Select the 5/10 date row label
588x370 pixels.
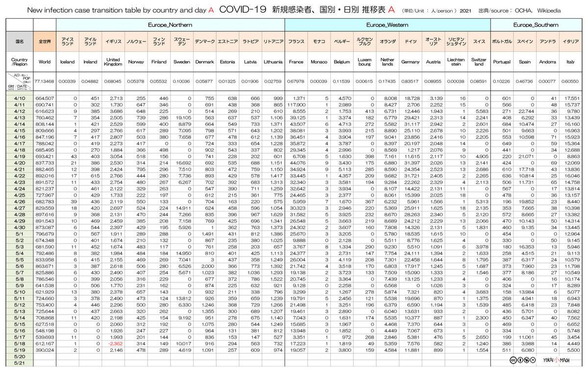[19, 291]
